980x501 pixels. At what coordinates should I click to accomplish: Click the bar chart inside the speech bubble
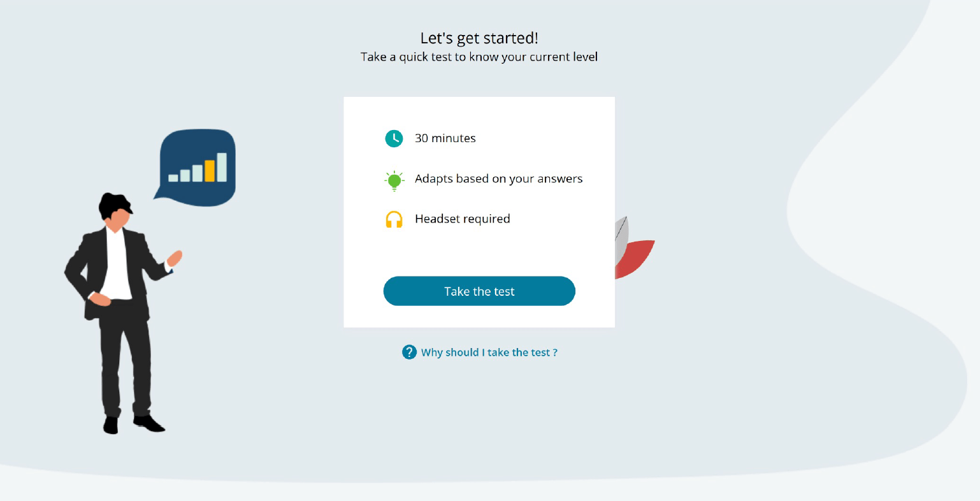coord(198,167)
